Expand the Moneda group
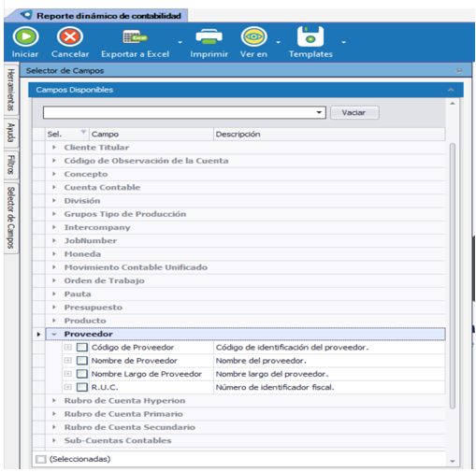The width and height of the screenshot is (476, 472). (x=54, y=254)
